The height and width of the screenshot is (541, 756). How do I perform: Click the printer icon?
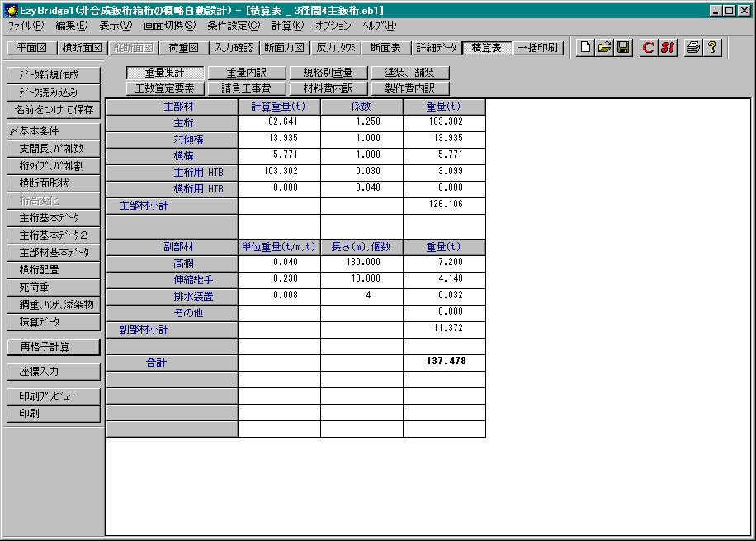point(693,47)
